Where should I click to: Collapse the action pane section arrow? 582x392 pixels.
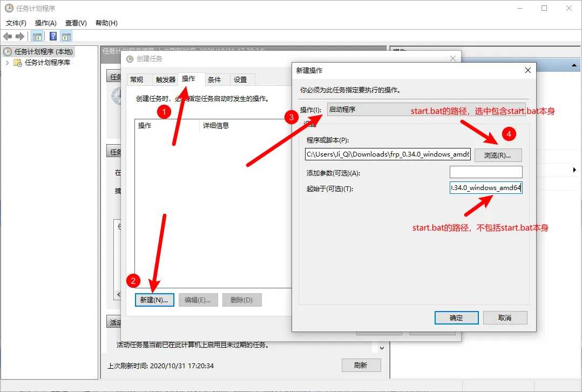(x=574, y=65)
